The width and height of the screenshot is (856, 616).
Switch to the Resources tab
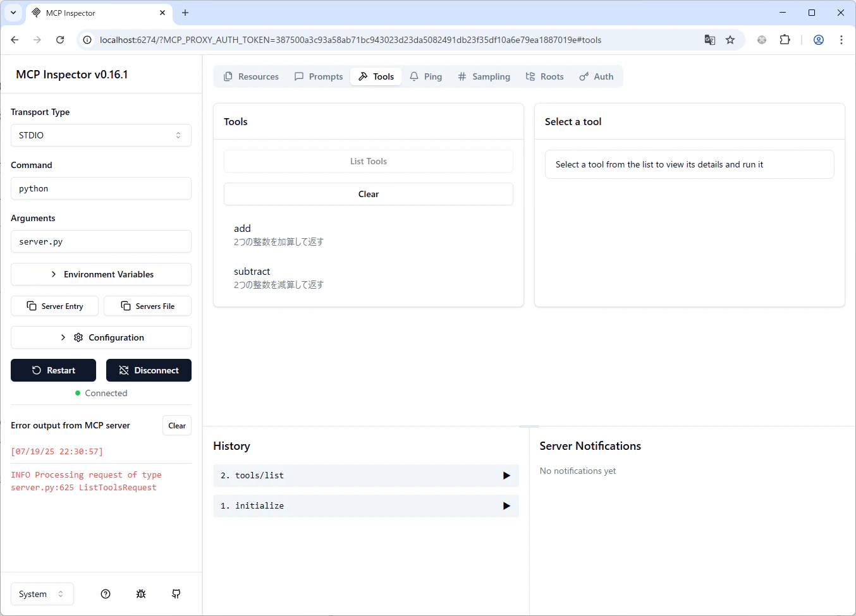pyautogui.click(x=251, y=76)
